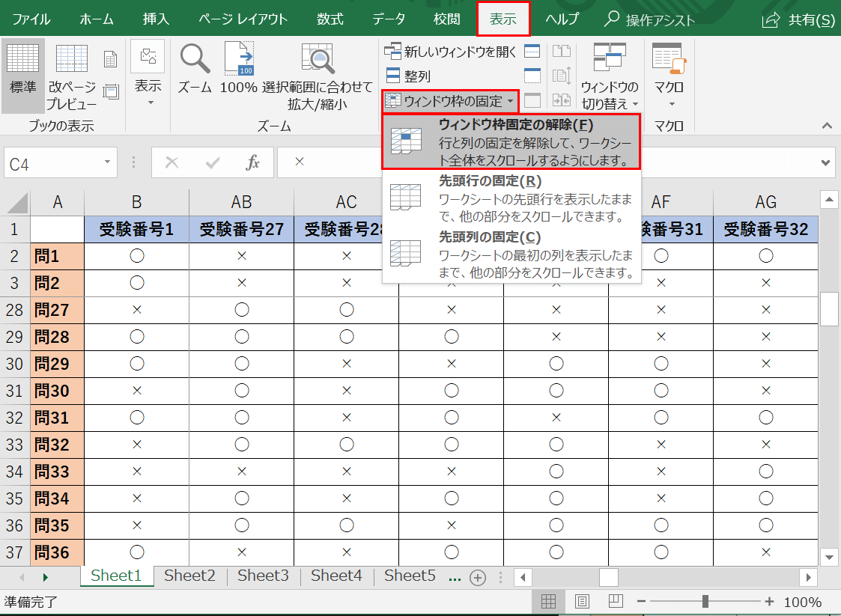Switch to page break preview in status bar

[x=616, y=602]
